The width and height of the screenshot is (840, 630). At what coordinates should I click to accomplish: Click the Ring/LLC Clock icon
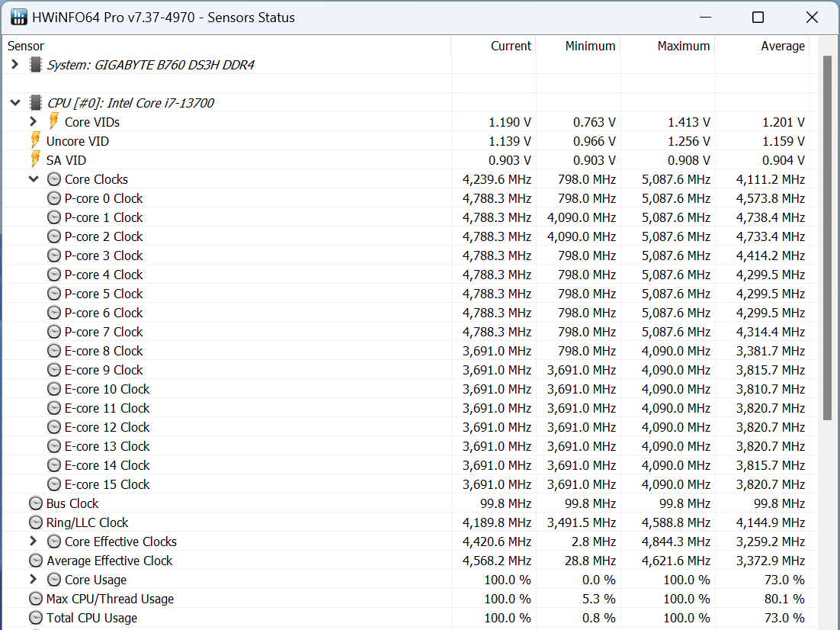point(35,522)
